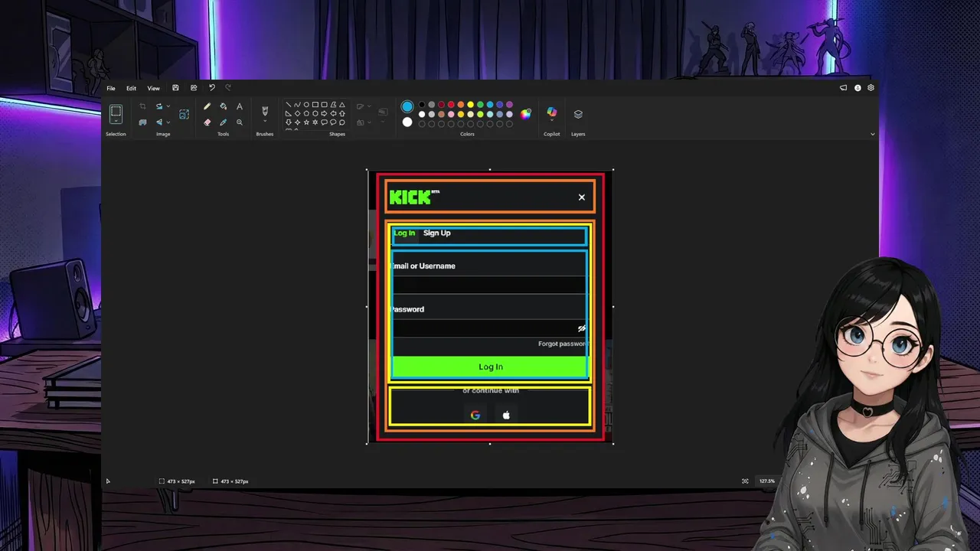Select the Fill bucket tool
The image size is (980, 551).
(x=223, y=106)
